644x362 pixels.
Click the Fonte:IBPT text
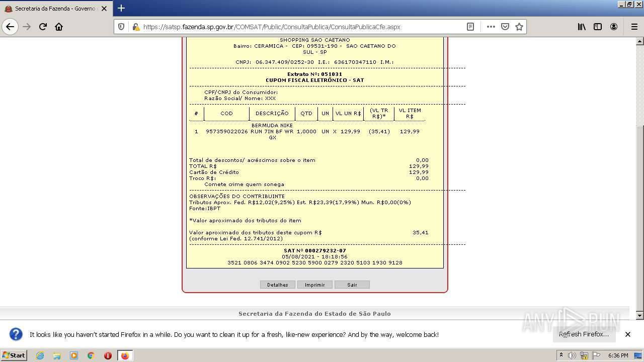point(205,208)
